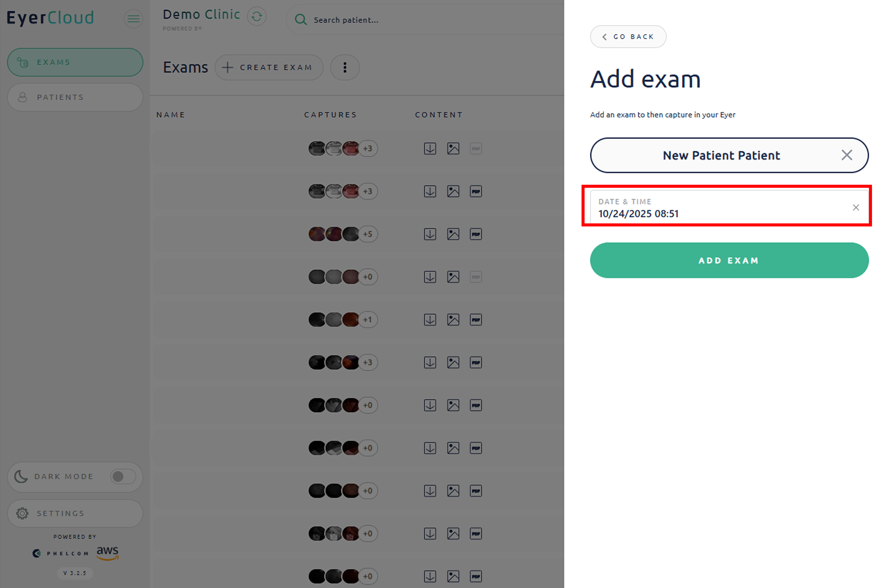Click the +5 captures badge
Image resolution: width=893 pixels, height=588 pixels.
click(x=368, y=234)
